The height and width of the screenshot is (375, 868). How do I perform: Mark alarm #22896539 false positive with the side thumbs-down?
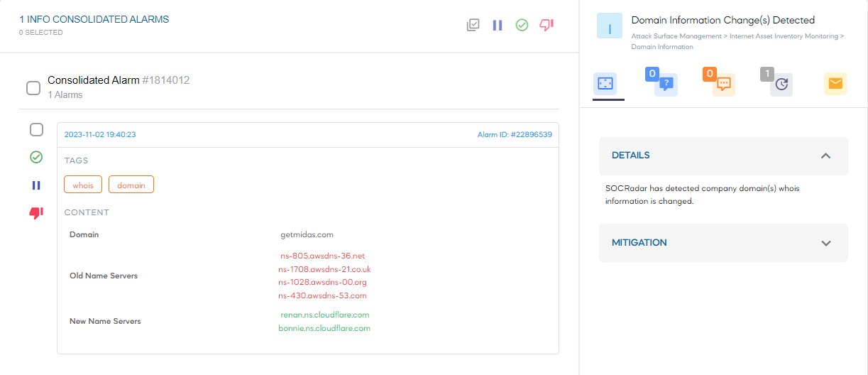[36, 213]
